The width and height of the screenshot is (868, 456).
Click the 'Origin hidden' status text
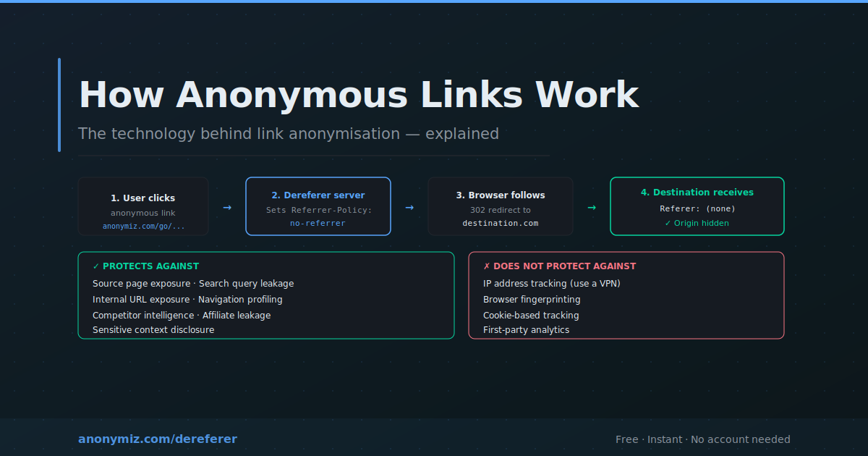pos(697,224)
